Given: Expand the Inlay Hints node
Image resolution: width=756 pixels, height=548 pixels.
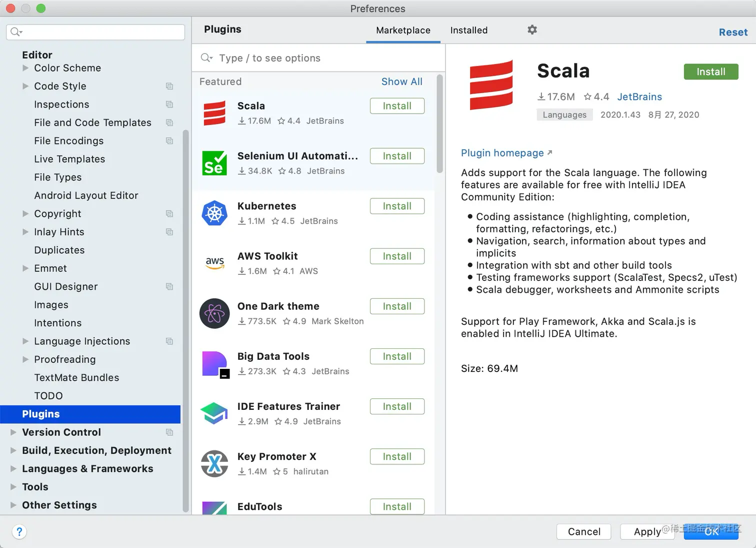Looking at the screenshot, I should pos(25,232).
